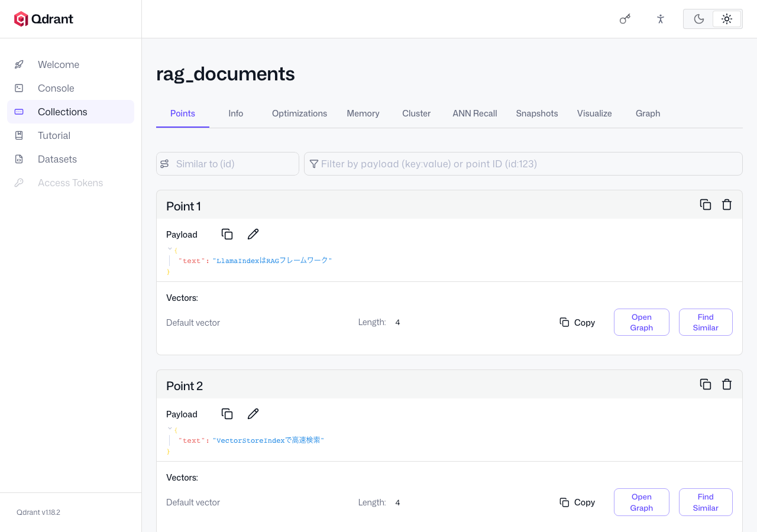Click the Similar to filter sliders icon
The image size is (757, 532).
tap(164, 164)
